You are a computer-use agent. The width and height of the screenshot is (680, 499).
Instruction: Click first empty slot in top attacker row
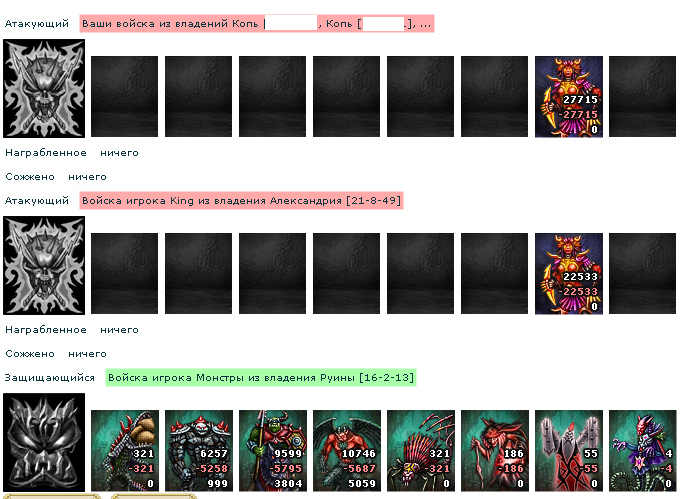pyautogui.click(x=124, y=96)
